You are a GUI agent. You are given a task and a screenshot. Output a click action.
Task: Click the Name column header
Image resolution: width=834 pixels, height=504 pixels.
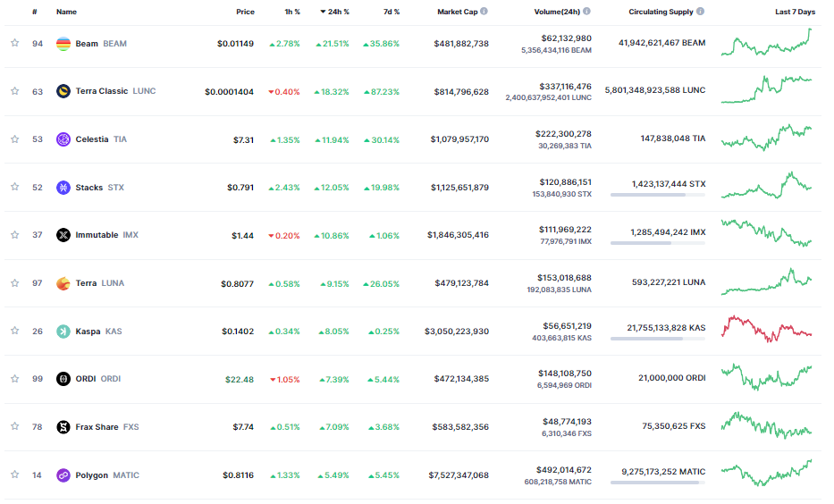(x=66, y=12)
